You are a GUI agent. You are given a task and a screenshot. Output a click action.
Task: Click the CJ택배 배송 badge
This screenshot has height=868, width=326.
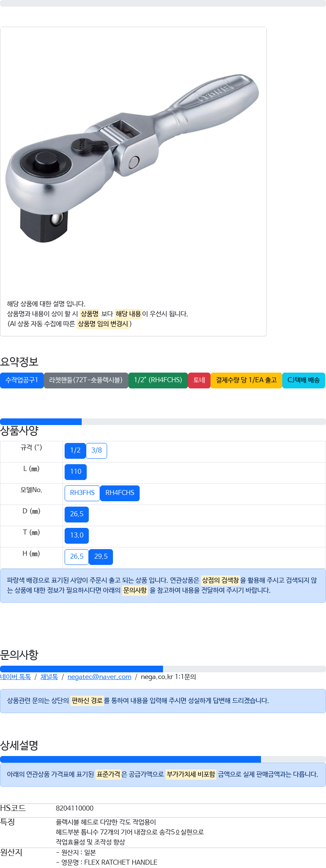(303, 380)
